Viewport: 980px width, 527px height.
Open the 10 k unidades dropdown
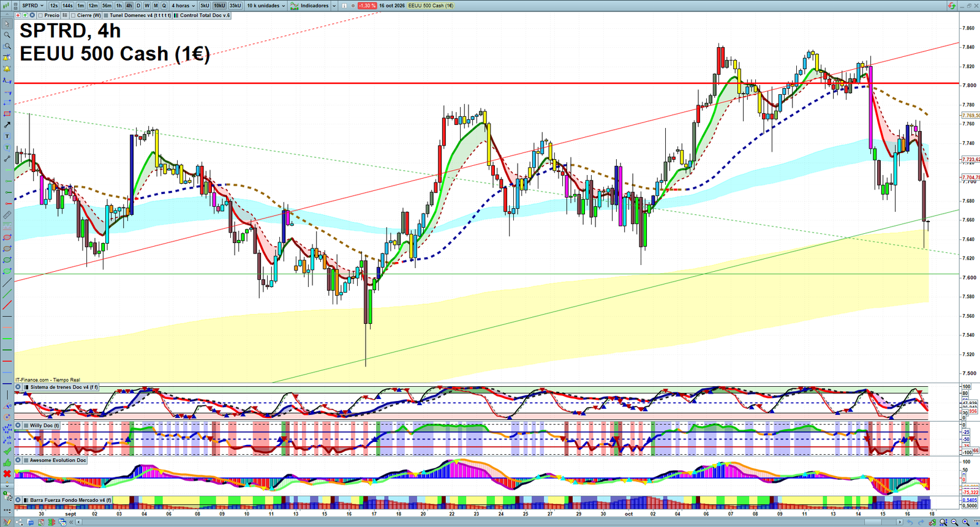pos(265,6)
